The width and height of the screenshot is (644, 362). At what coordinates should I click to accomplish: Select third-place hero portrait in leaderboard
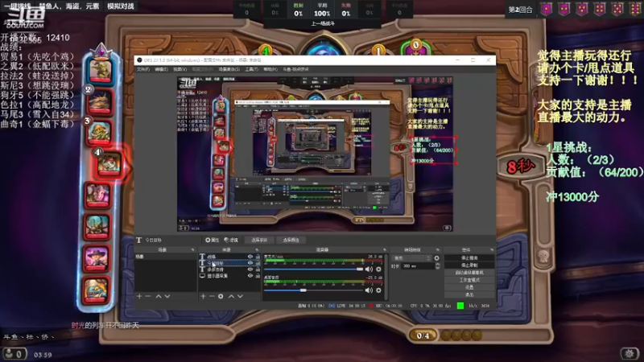pyautogui.click(x=99, y=133)
